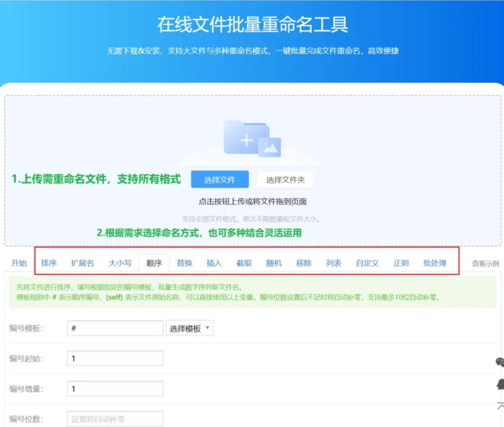
Task: Click the folder upload icon
Action: coord(252,138)
